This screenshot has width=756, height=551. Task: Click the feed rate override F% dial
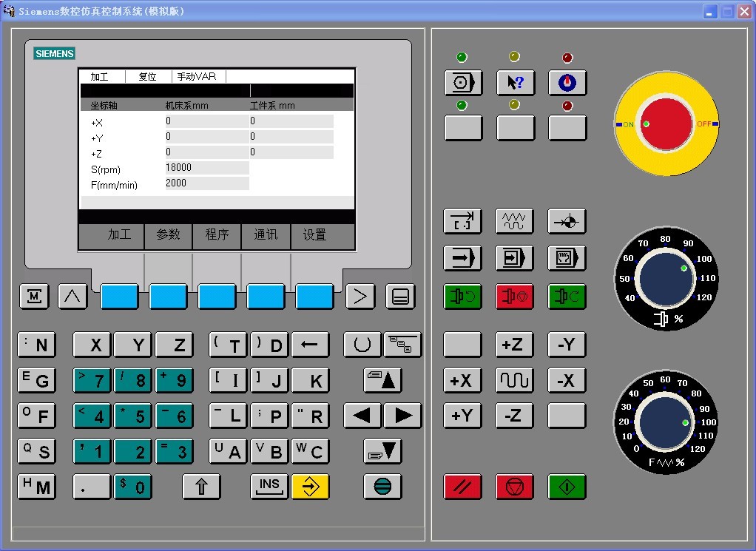[666, 422]
